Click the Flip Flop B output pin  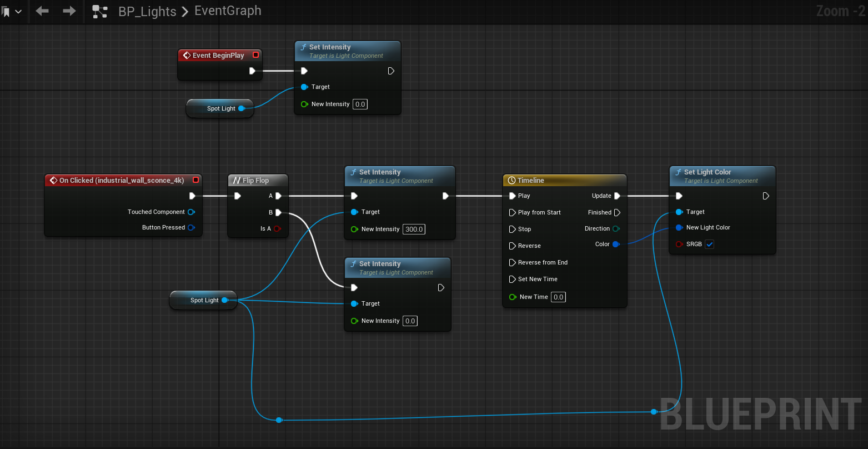coord(278,212)
